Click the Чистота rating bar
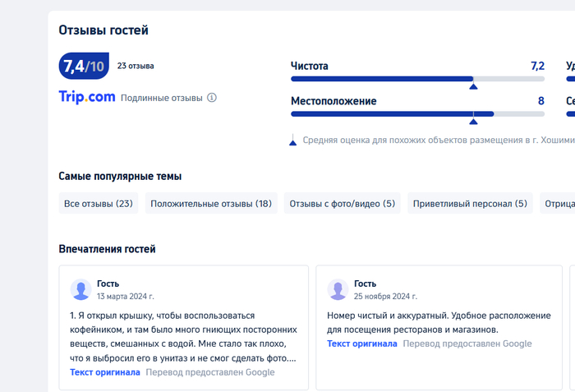The width and height of the screenshot is (575, 392). click(417, 79)
